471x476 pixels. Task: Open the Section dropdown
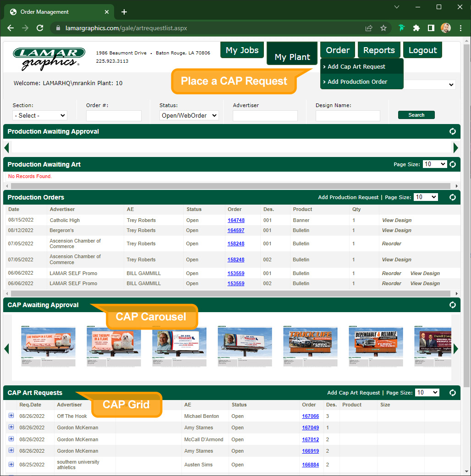(40, 116)
